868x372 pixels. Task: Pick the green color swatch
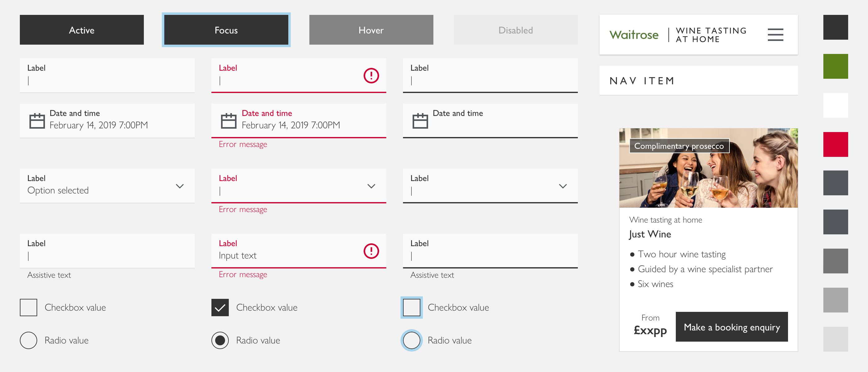[835, 66]
